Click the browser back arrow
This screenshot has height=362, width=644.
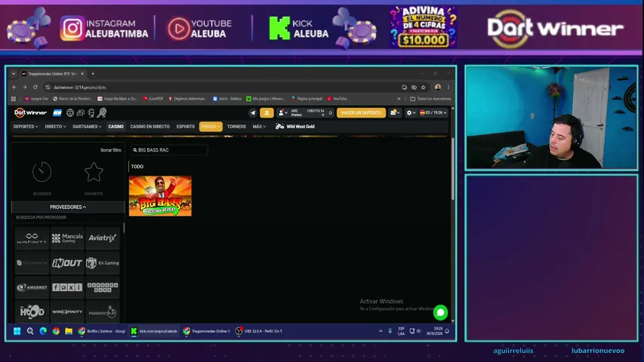14,87
